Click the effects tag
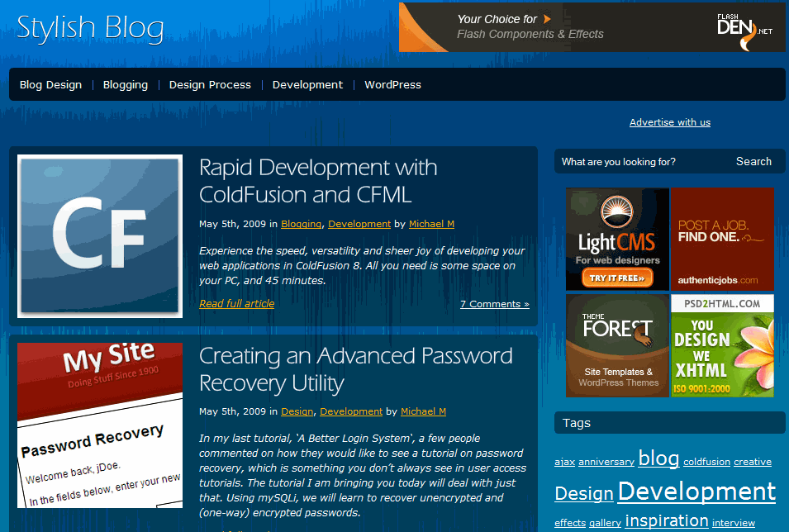The height and width of the screenshot is (532, 789). 569,523
